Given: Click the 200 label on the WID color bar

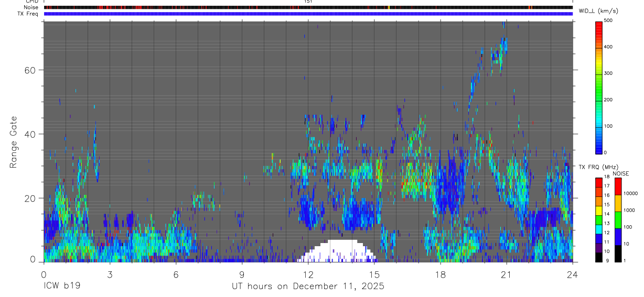Looking at the screenshot, I should [608, 100].
